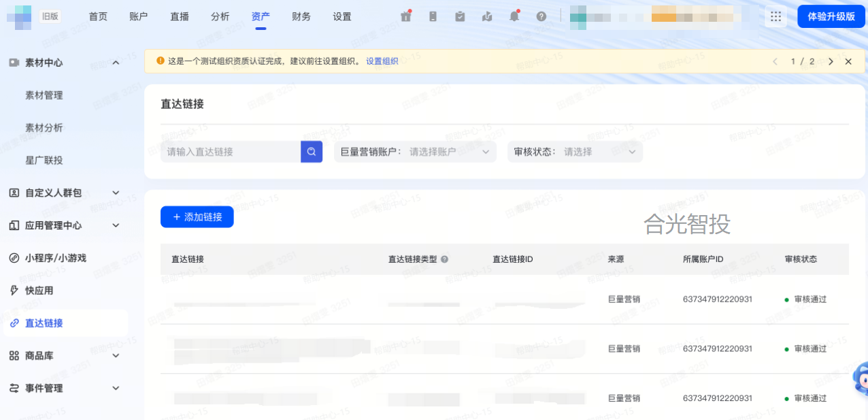Click the warning icon in the yellow banner

pyautogui.click(x=161, y=61)
